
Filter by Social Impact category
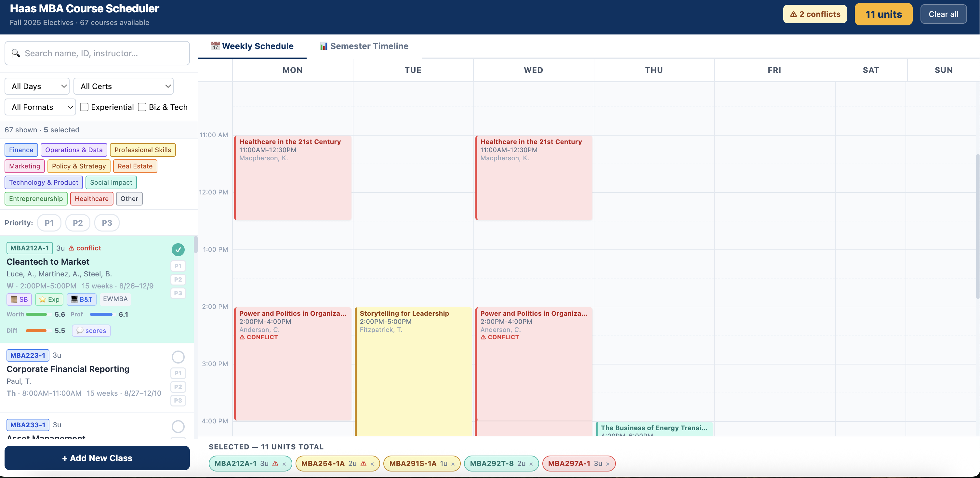click(111, 183)
